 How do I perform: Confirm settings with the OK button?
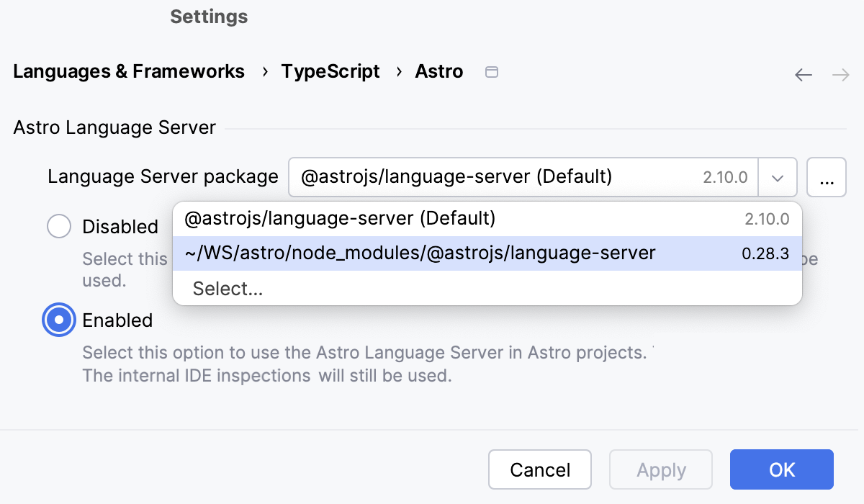coord(781,469)
